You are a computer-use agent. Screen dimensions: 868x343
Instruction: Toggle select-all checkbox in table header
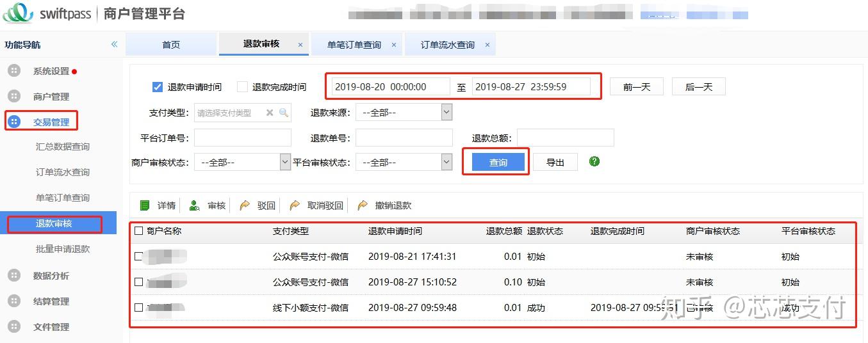[139, 231]
